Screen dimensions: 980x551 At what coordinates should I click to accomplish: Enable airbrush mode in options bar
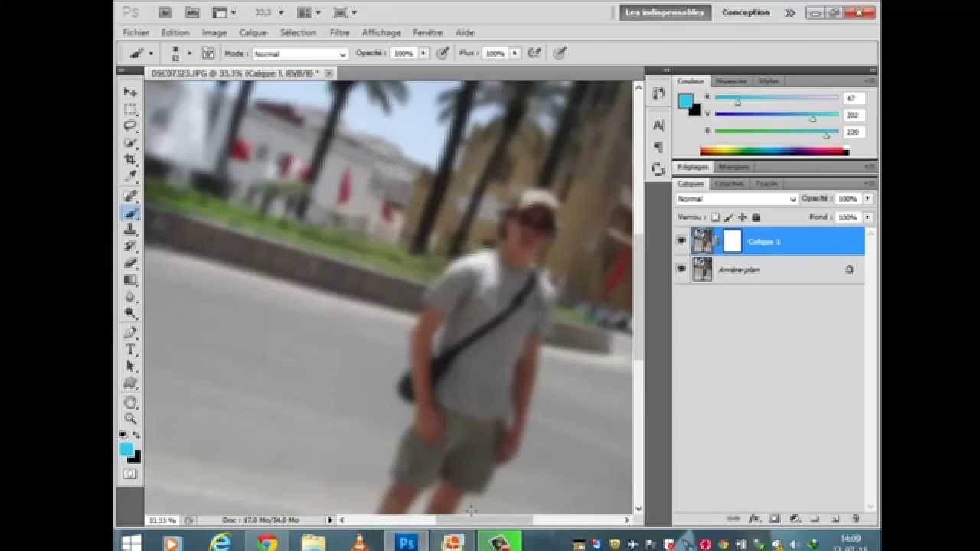point(534,53)
